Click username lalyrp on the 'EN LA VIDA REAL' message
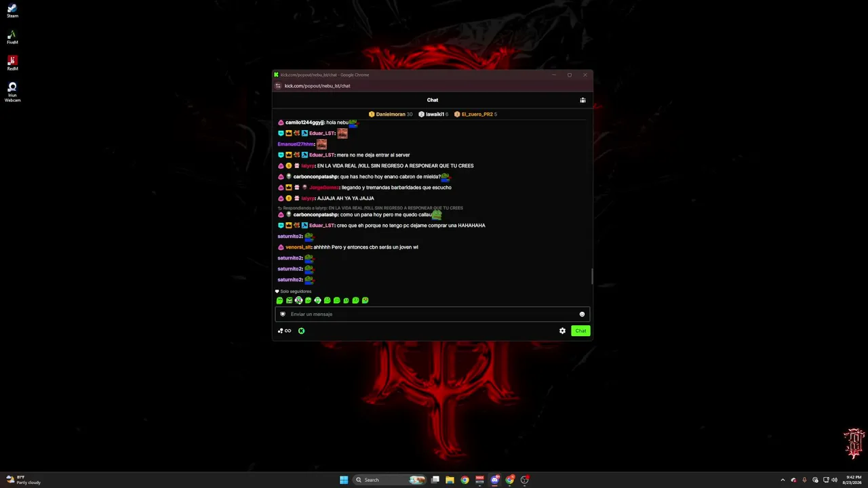 308,166
